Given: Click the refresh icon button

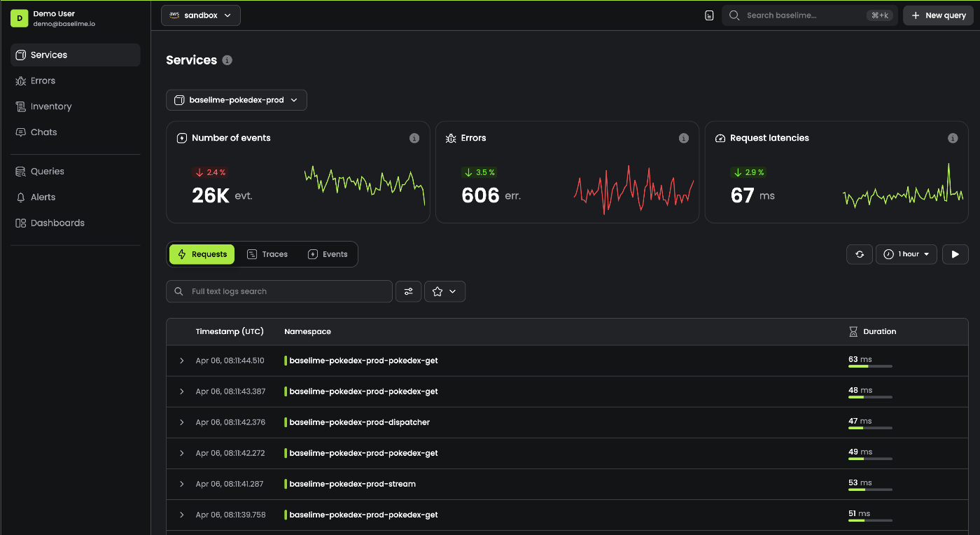Looking at the screenshot, I should [860, 254].
